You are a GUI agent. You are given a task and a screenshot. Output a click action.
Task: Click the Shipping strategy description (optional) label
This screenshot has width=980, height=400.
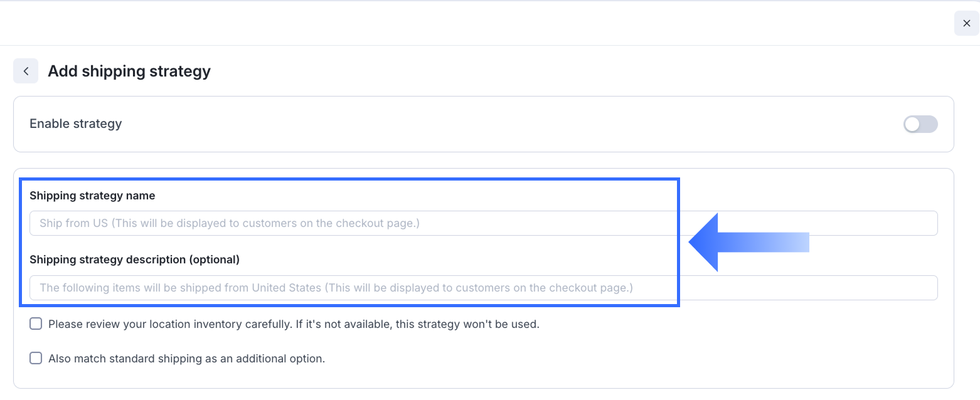pyautogui.click(x=134, y=259)
